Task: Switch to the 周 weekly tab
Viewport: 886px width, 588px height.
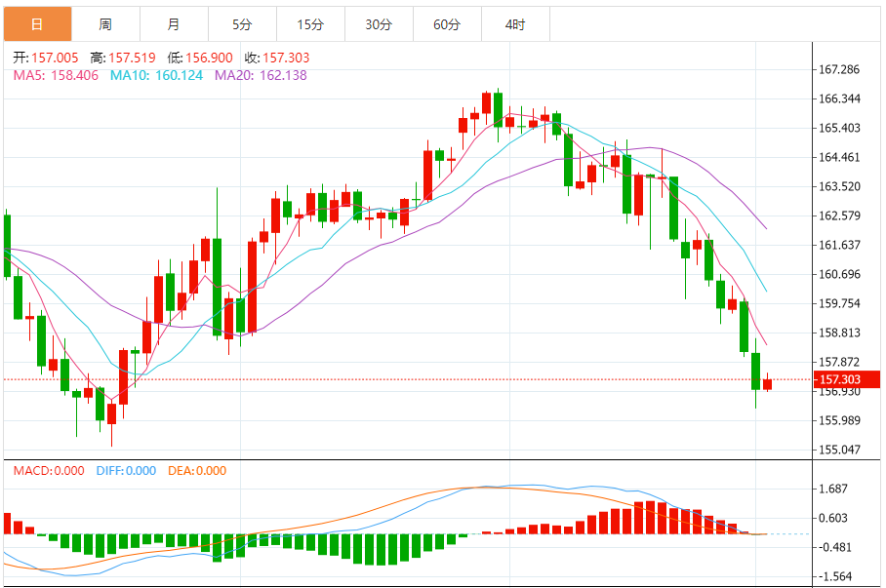Action: (105, 24)
